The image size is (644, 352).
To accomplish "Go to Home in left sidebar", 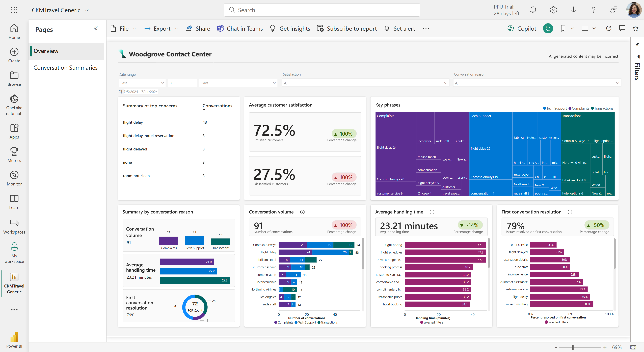I will tap(14, 32).
